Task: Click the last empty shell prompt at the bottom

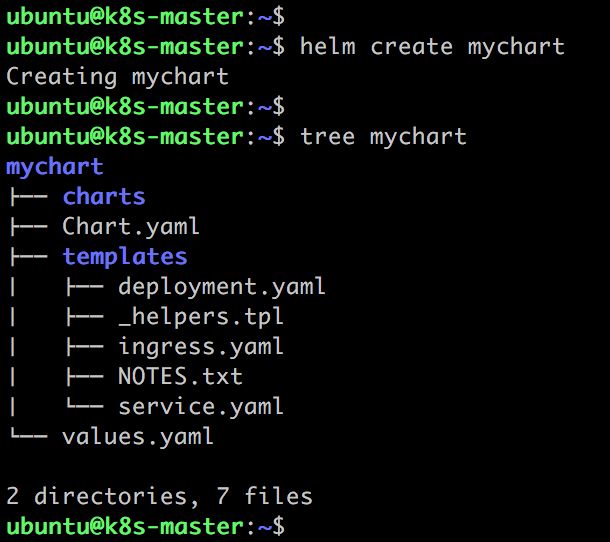Action: (145, 526)
